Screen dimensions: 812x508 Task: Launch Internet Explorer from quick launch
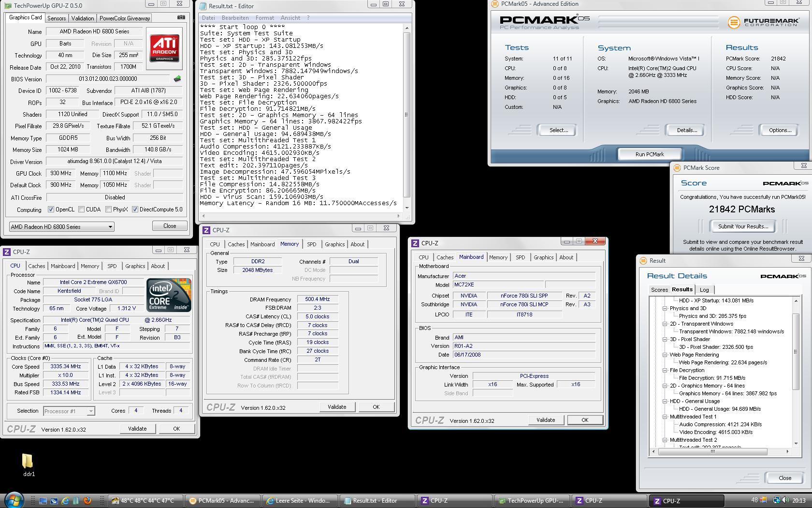tap(65, 501)
